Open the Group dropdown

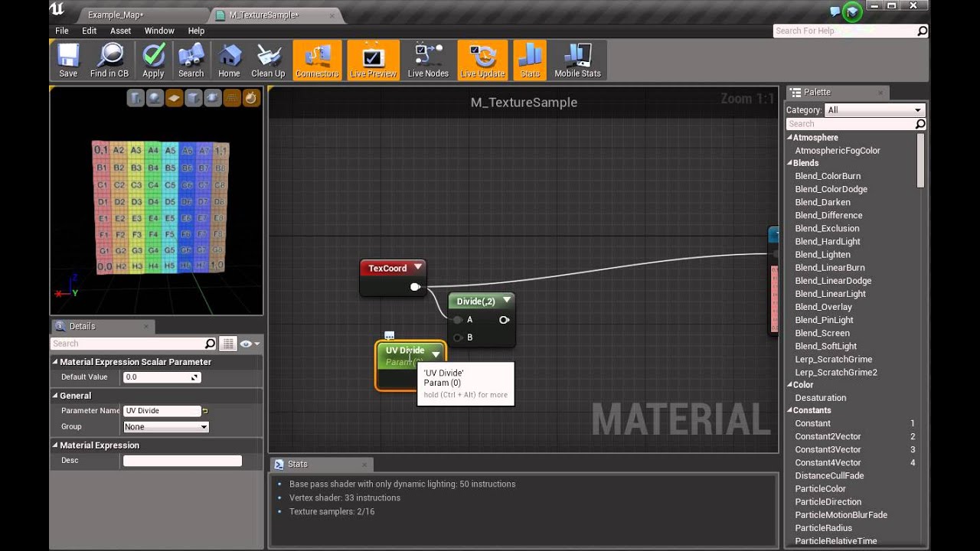166,427
